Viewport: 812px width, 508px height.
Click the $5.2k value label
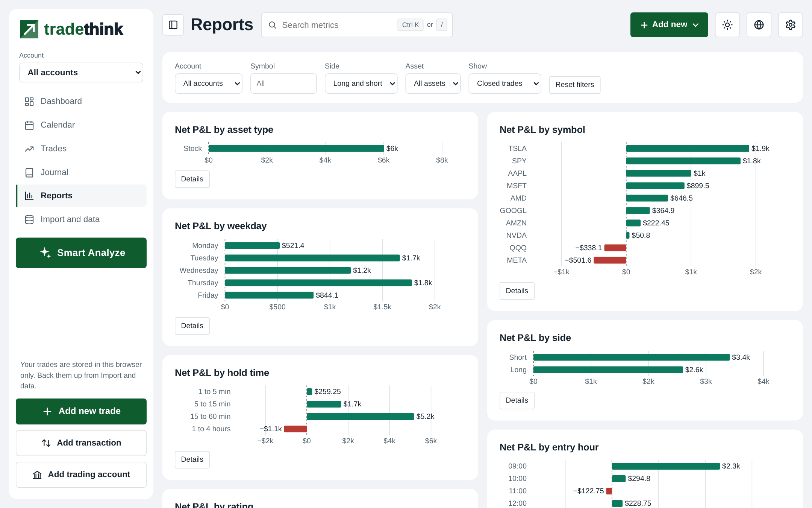click(425, 417)
